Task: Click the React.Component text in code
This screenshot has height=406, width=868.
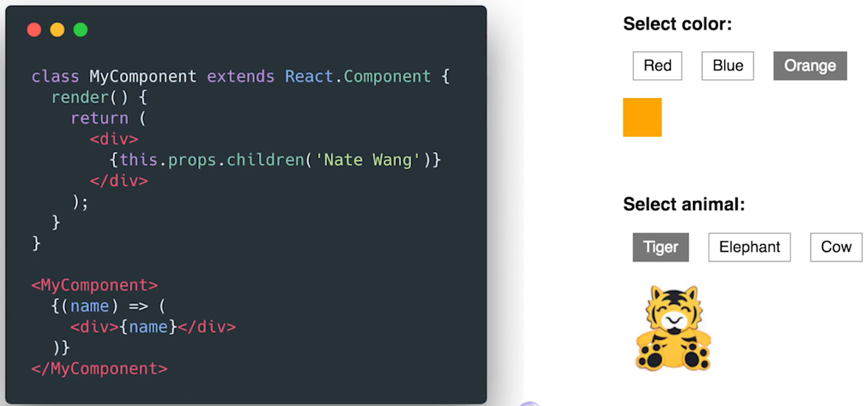Action: point(358,77)
